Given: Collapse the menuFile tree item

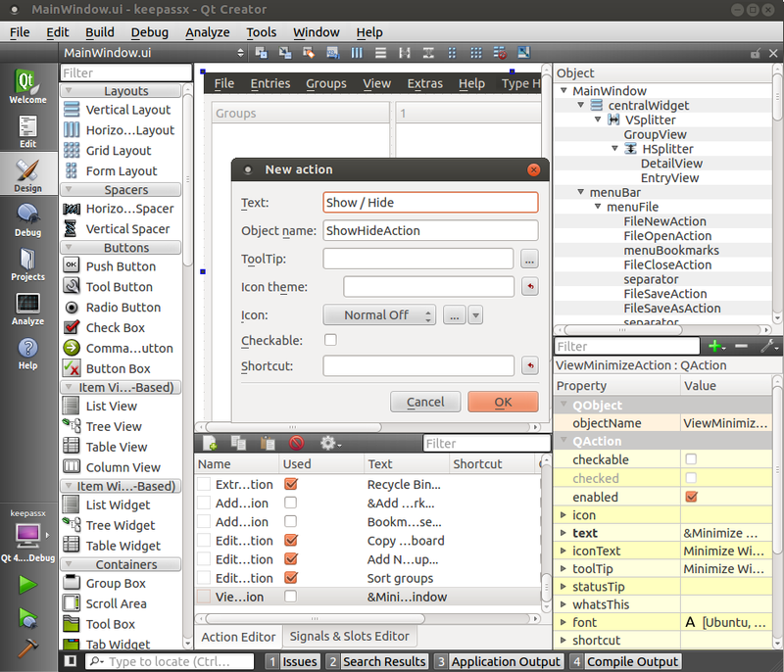Looking at the screenshot, I should [596, 207].
